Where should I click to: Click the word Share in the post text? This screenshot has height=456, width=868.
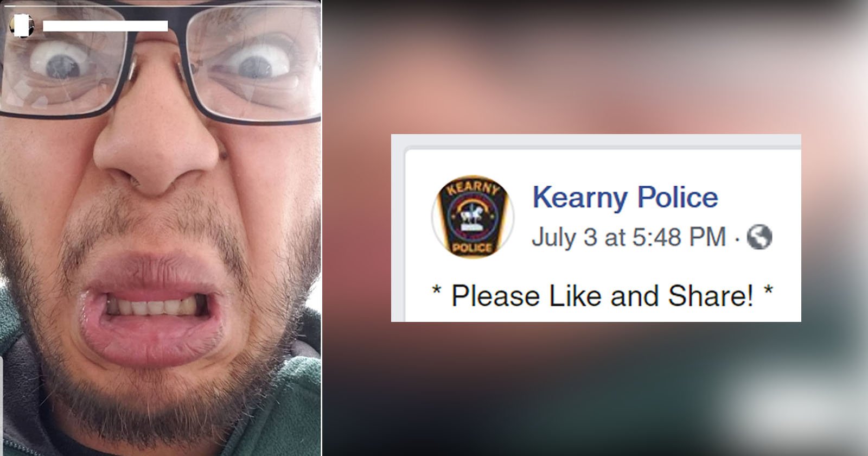pyautogui.click(x=711, y=296)
